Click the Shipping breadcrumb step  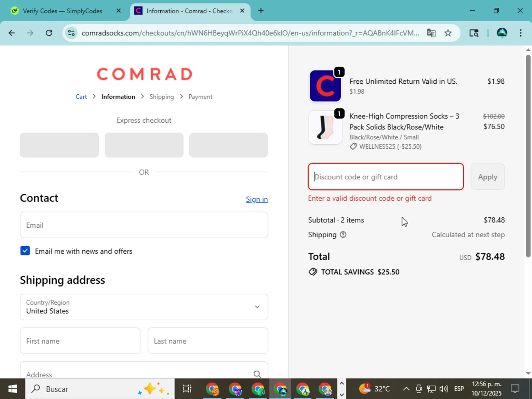coord(162,97)
